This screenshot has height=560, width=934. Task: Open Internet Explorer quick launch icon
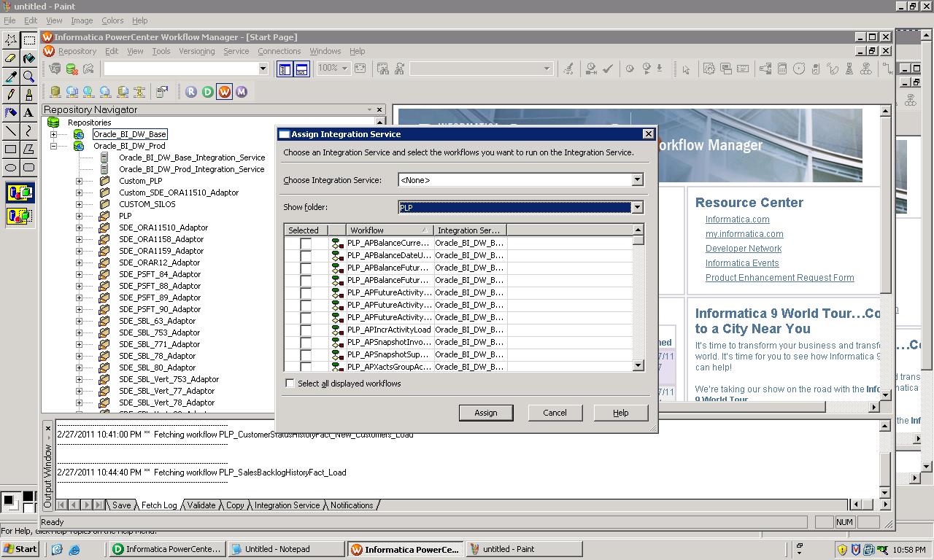pos(74,549)
